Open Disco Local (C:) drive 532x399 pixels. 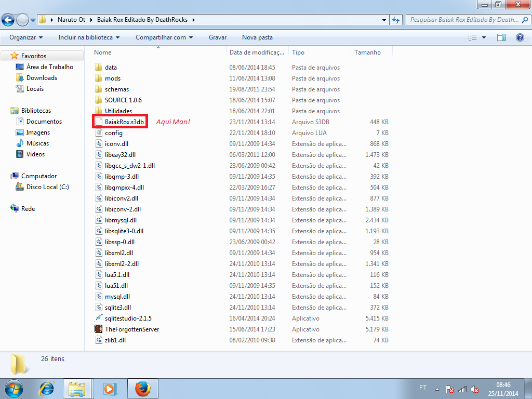coord(47,187)
